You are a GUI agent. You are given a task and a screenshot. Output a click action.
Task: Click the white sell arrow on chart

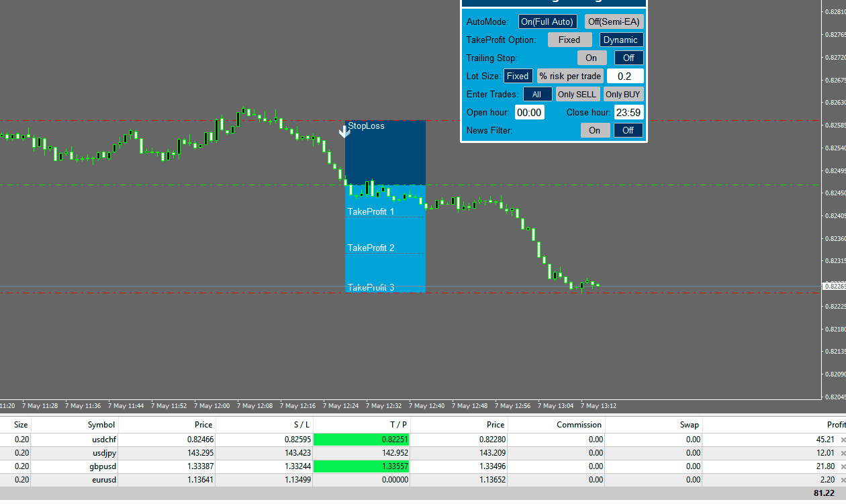[x=344, y=131]
